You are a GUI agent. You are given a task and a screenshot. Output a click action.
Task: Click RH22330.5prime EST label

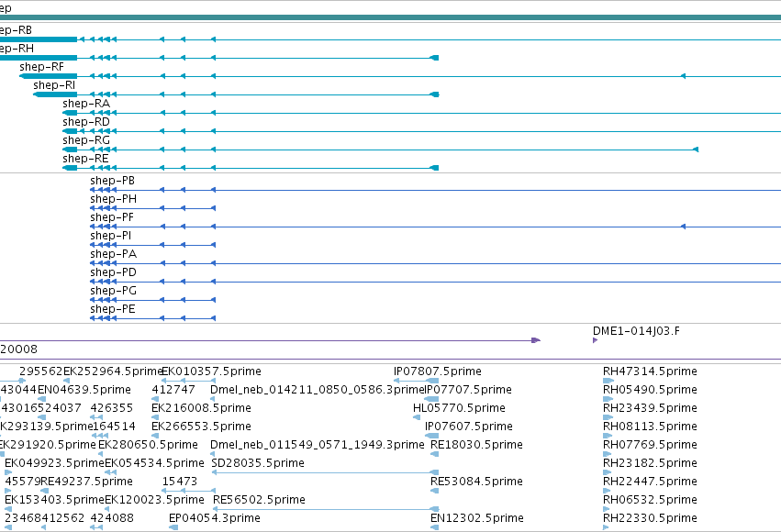(650, 518)
